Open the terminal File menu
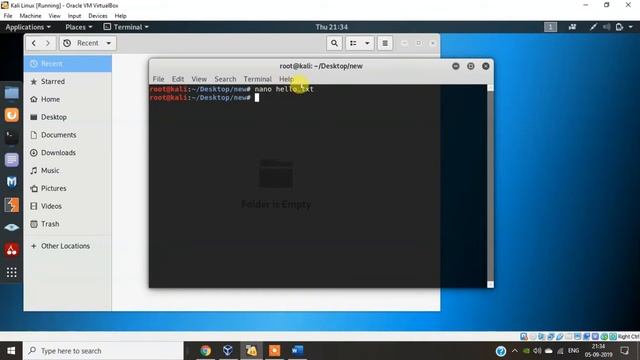 click(158, 79)
